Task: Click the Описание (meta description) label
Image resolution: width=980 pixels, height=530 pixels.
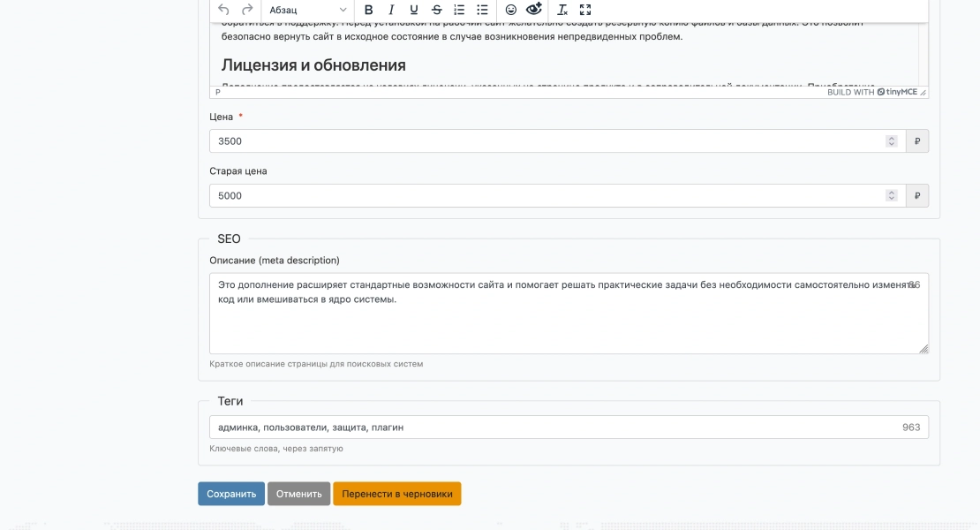Action: coord(275,261)
